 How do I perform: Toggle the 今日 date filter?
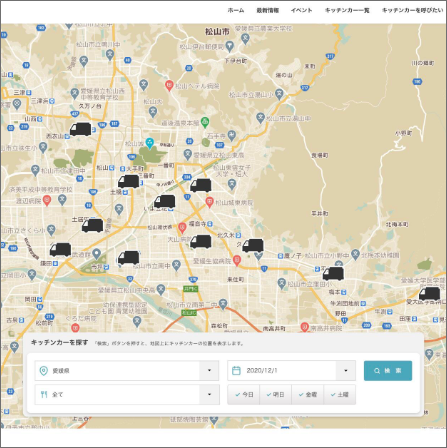pos(244,395)
